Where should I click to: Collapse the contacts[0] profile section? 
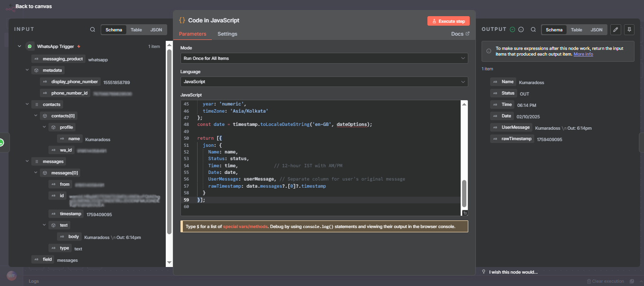[x=44, y=127]
